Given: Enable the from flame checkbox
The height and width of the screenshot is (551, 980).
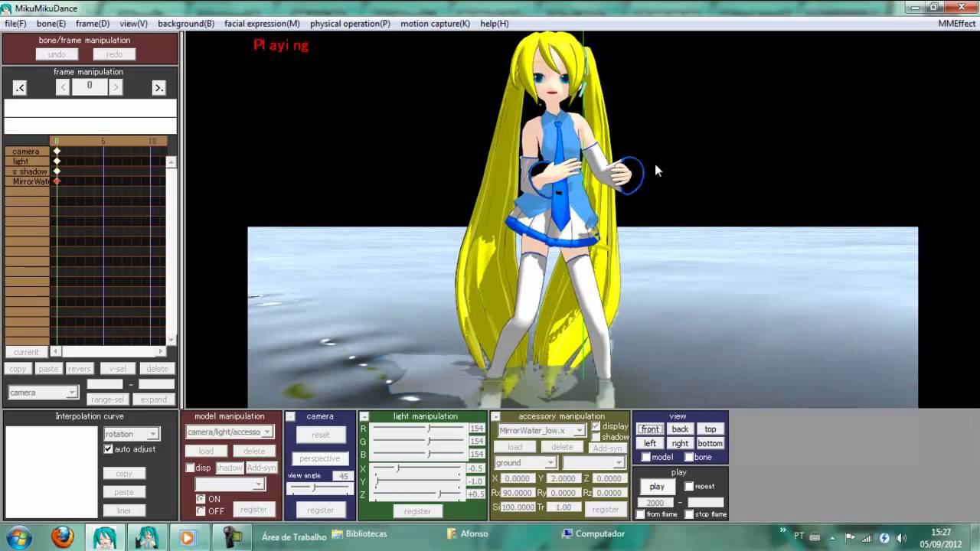Looking at the screenshot, I should pyautogui.click(x=641, y=514).
